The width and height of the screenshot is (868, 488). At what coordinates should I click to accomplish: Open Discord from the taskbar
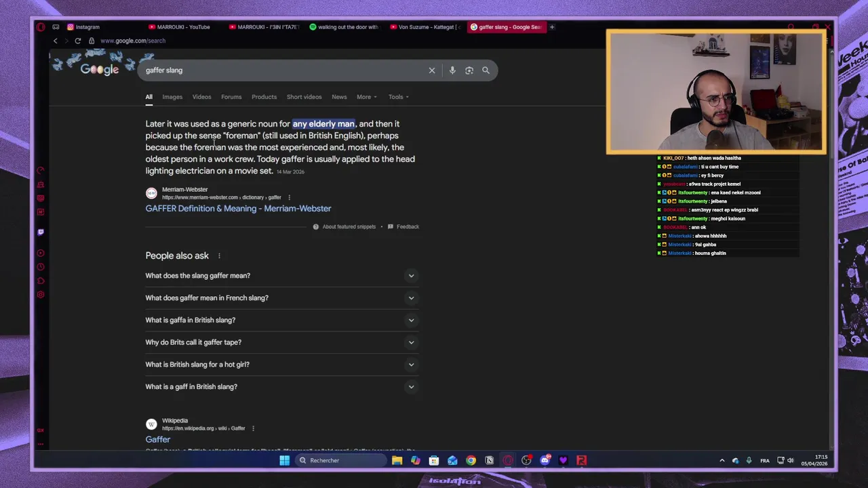545,461
